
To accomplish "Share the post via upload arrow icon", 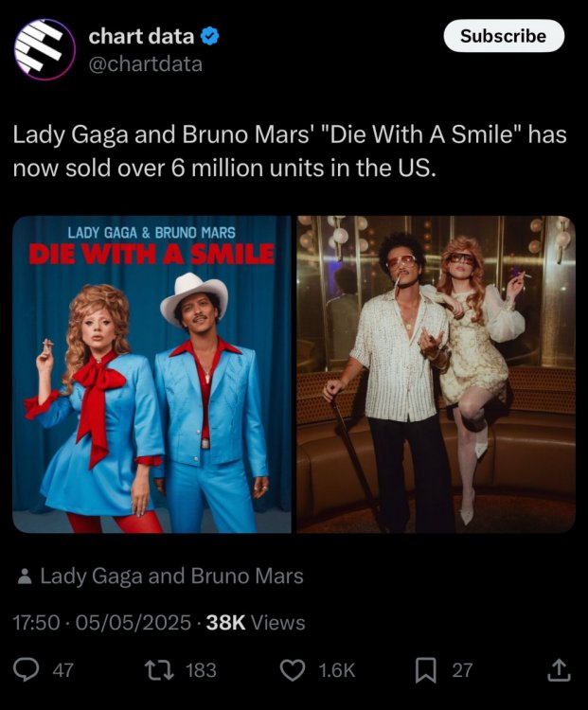I will click(x=559, y=670).
